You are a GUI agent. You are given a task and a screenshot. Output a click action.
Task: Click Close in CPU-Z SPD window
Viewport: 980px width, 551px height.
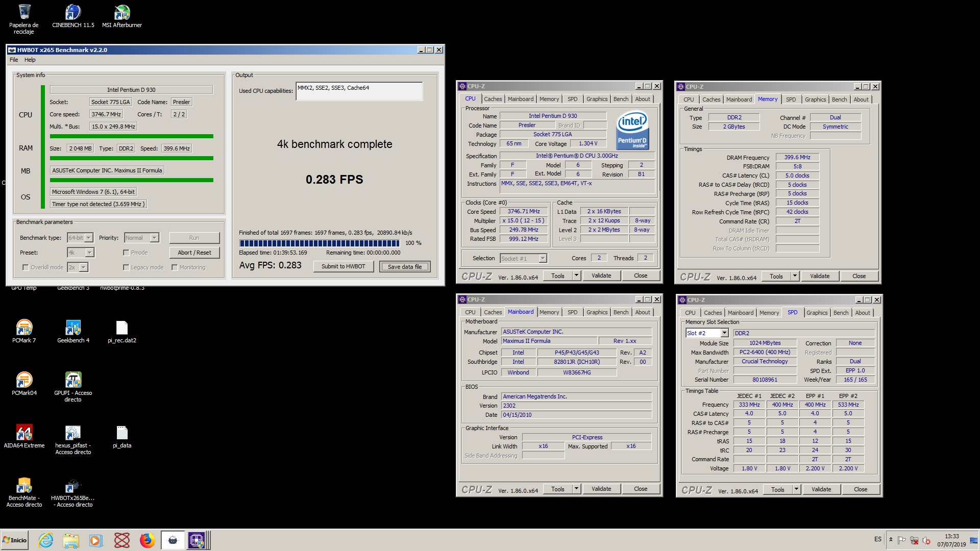pos(861,489)
